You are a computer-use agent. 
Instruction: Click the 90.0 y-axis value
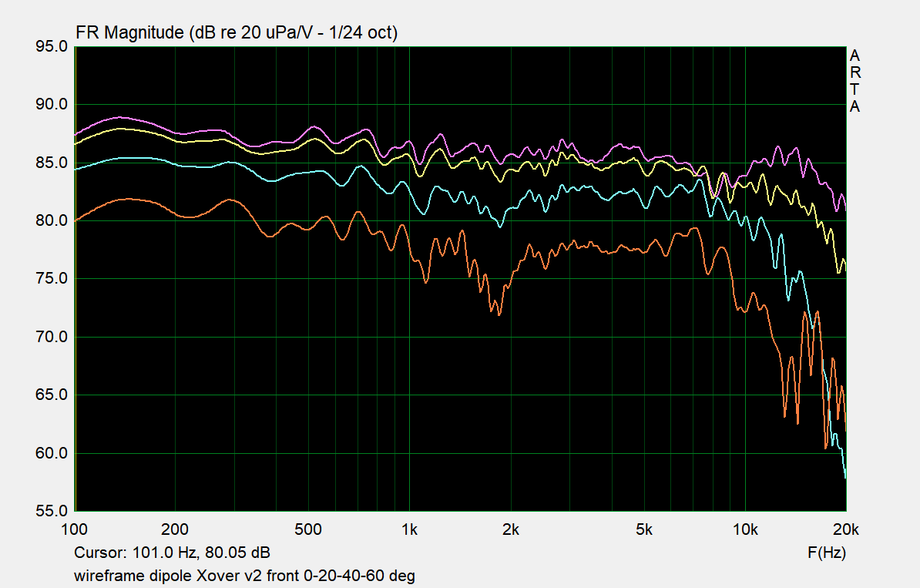click(52, 105)
